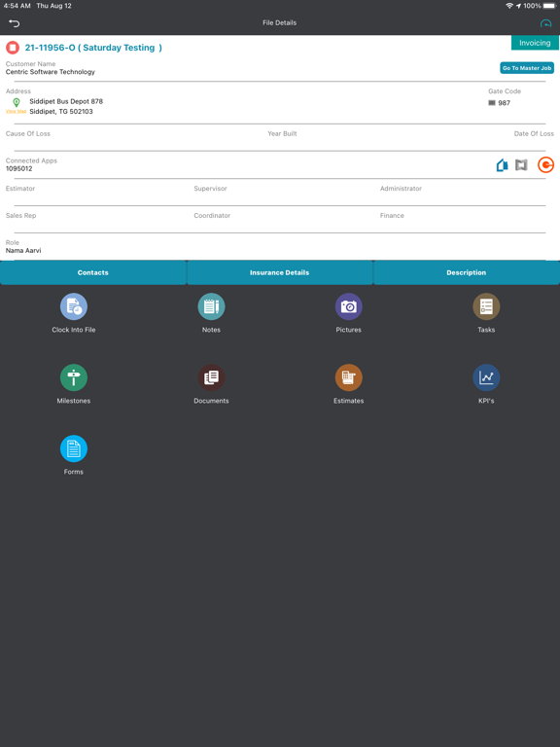Tap the Supervisor field label
Screen dimensions: 560x747
point(210,189)
